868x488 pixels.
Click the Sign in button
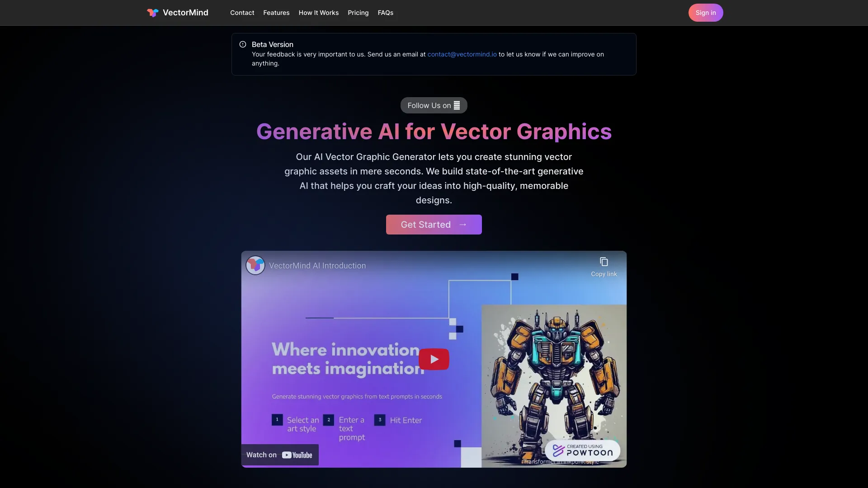(706, 12)
